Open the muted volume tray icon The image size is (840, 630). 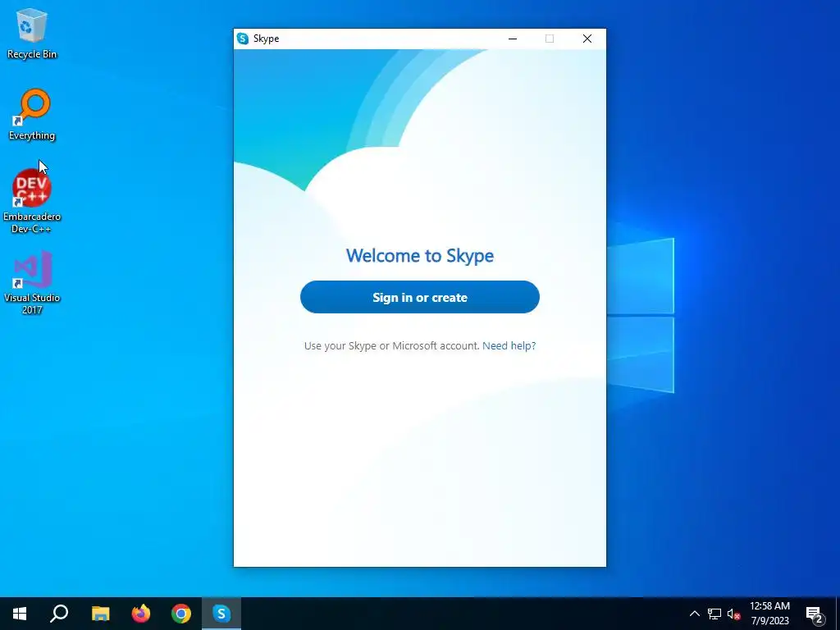[x=733, y=614]
